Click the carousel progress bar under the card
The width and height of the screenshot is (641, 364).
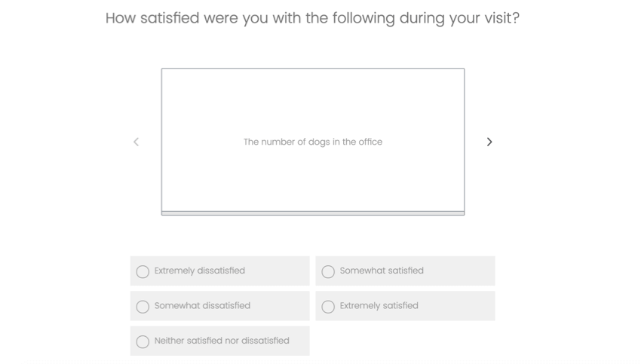click(x=313, y=213)
